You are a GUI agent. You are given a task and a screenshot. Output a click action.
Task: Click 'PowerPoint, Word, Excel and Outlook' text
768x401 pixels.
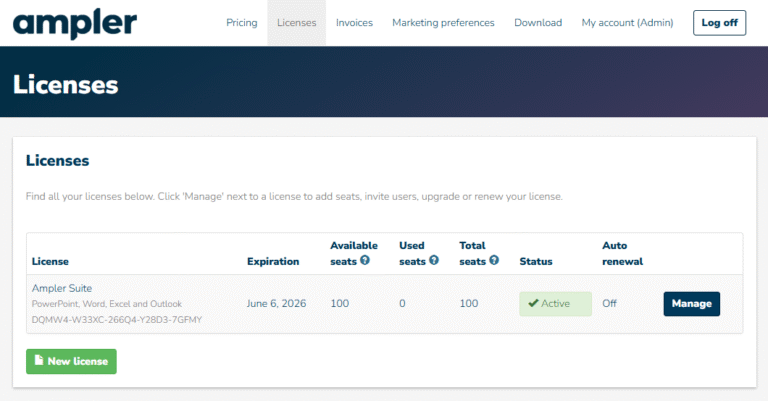click(107, 304)
